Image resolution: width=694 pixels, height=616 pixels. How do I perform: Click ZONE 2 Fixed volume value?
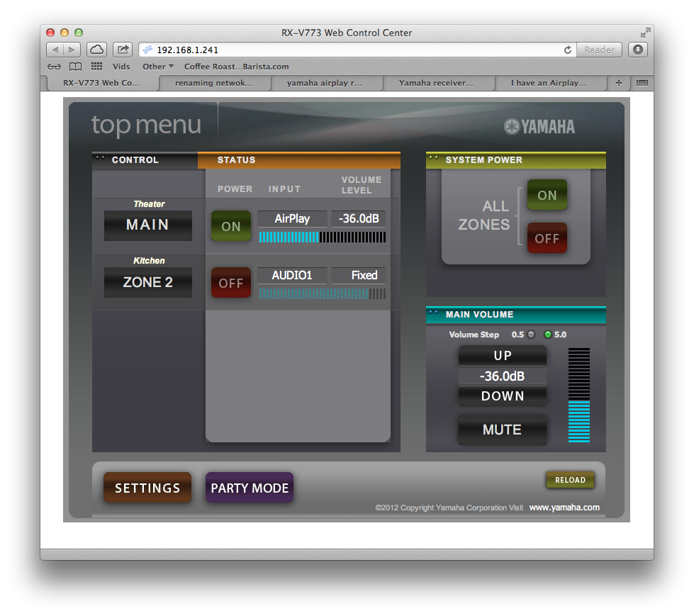[359, 275]
